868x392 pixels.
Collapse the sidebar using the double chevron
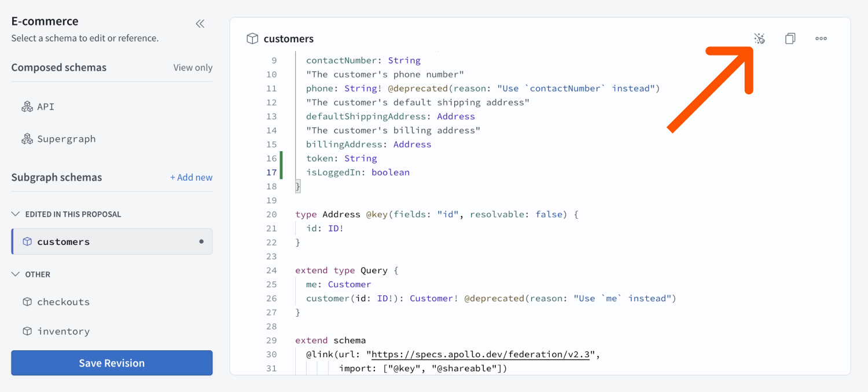[200, 24]
